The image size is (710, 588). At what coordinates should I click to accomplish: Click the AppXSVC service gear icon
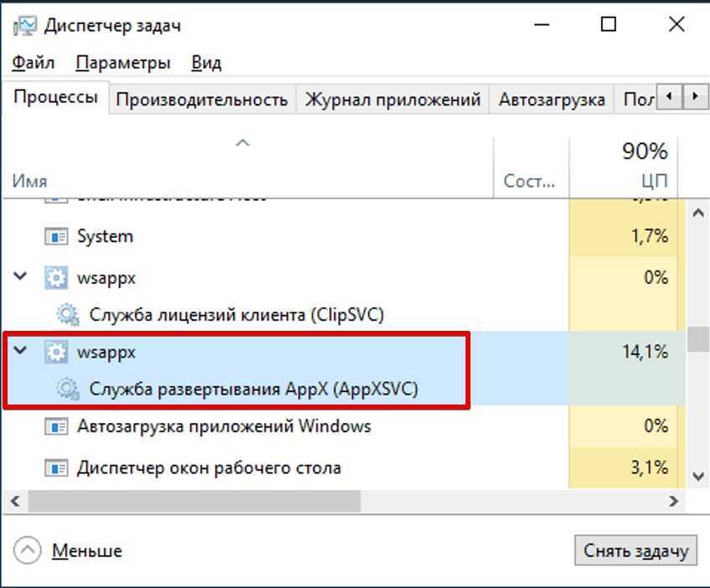click(68, 389)
